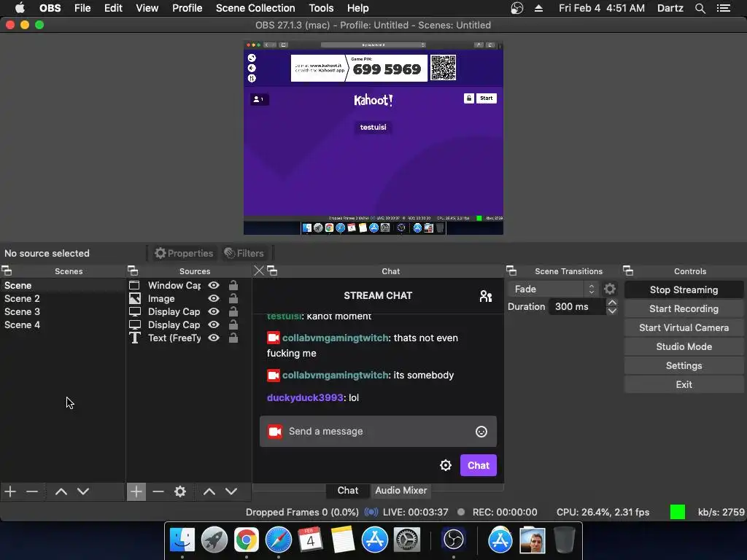The width and height of the screenshot is (747, 560).
Task: Open source Properties button
Action: click(x=184, y=253)
